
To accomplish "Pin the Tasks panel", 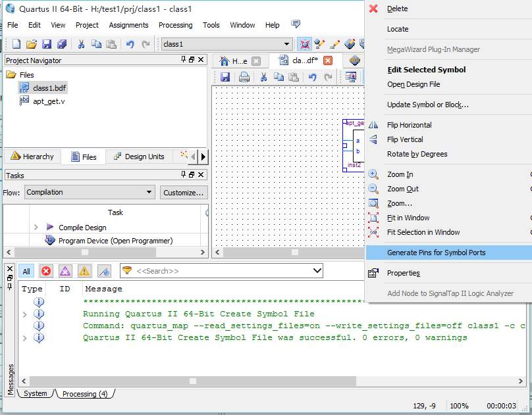I will tap(183, 174).
